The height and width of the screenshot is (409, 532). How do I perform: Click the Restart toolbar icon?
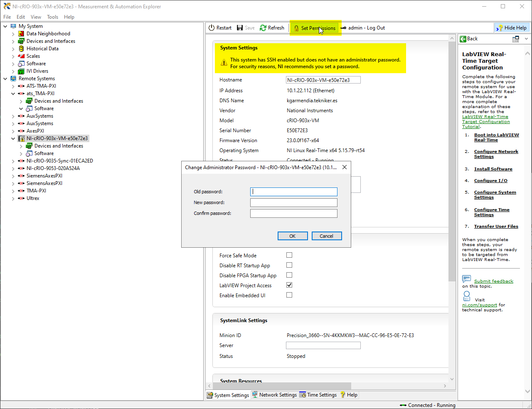[212, 28]
